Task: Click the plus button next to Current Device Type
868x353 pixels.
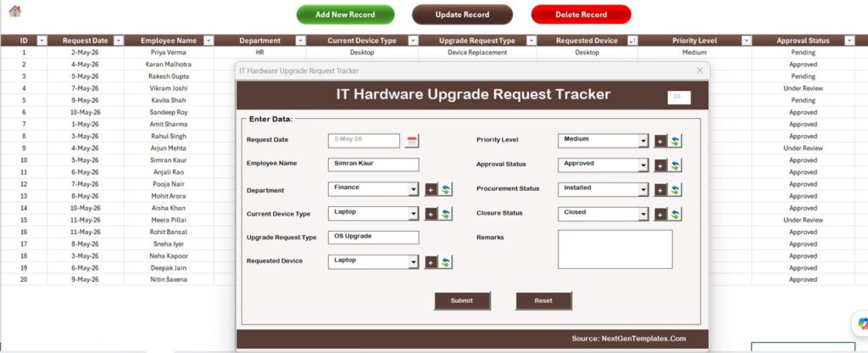Action: 431,214
